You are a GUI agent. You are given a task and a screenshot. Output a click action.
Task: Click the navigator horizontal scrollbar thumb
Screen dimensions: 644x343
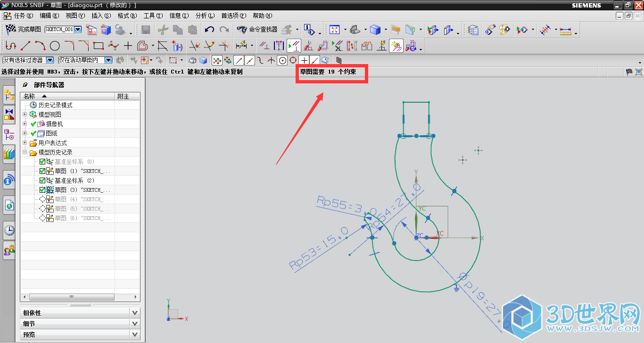coord(72,297)
